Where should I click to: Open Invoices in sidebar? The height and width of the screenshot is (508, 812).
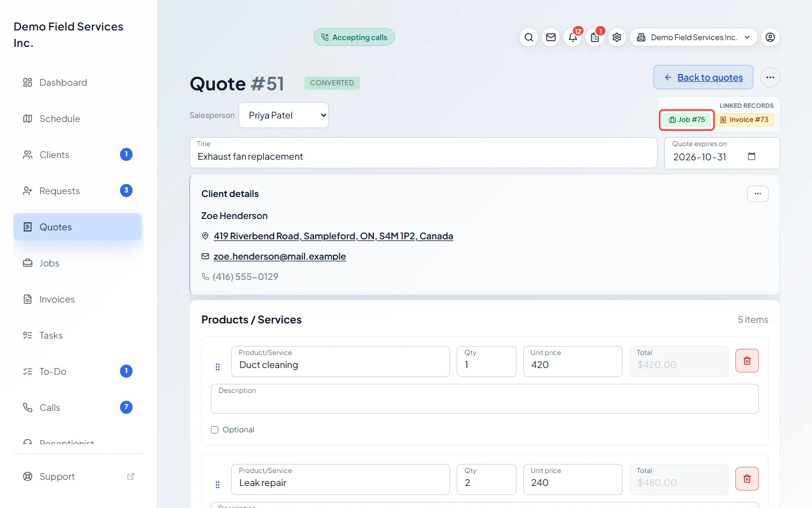click(78, 299)
